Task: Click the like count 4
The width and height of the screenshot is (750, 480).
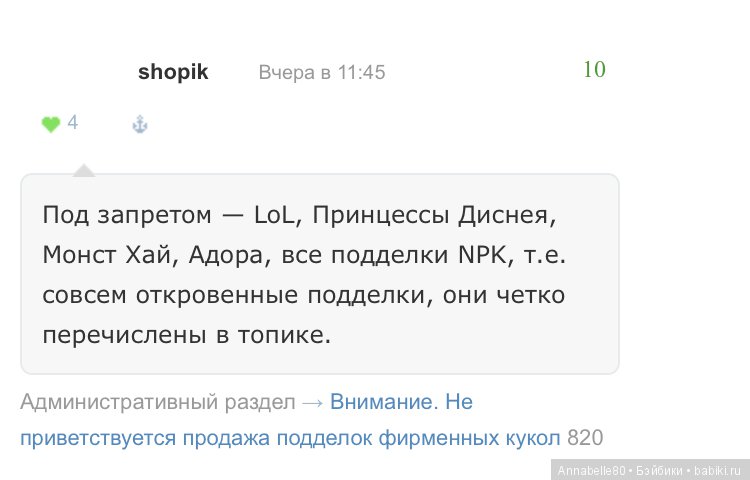Action: point(72,122)
